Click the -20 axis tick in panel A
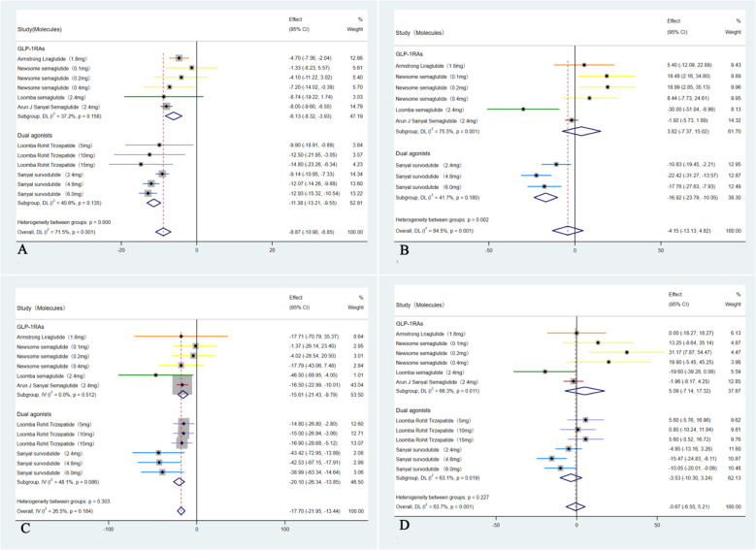Screen dimensions: 756x550 point(121,250)
